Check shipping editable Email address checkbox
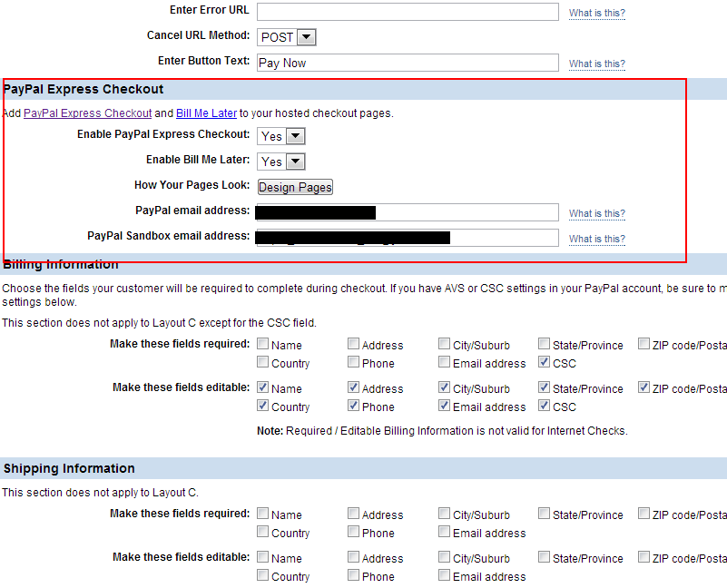 click(x=444, y=575)
